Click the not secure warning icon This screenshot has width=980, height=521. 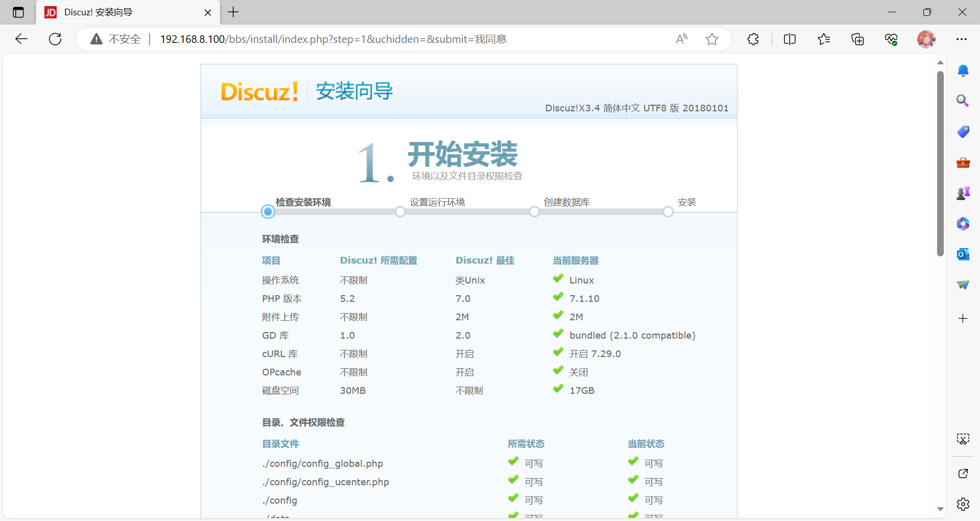96,39
